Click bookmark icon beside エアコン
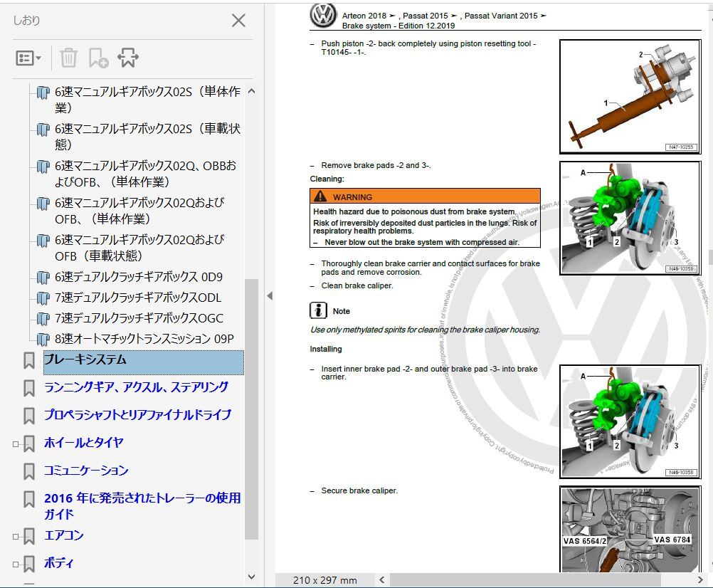The height and width of the screenshot is (588, 713). [x=29, y=536]
